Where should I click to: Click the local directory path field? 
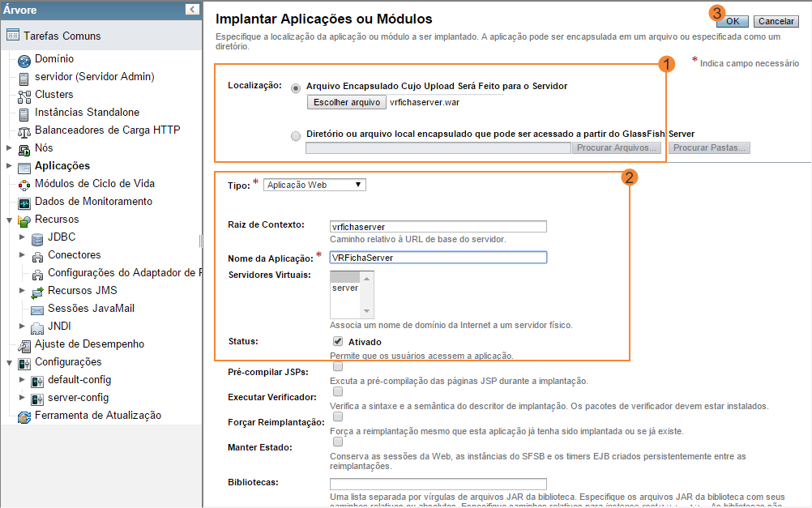tap(438, 147)
